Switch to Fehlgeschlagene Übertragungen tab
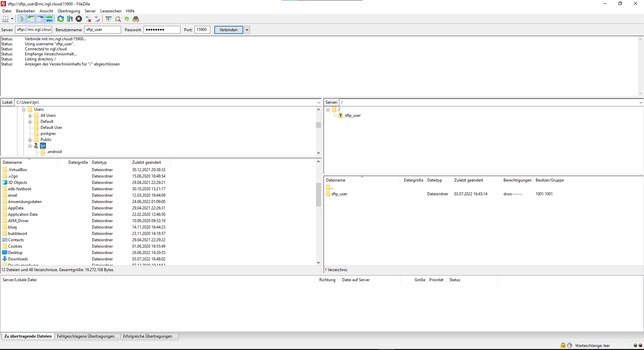The height and width of the screenshot is (350, 644). coord(86,336)
